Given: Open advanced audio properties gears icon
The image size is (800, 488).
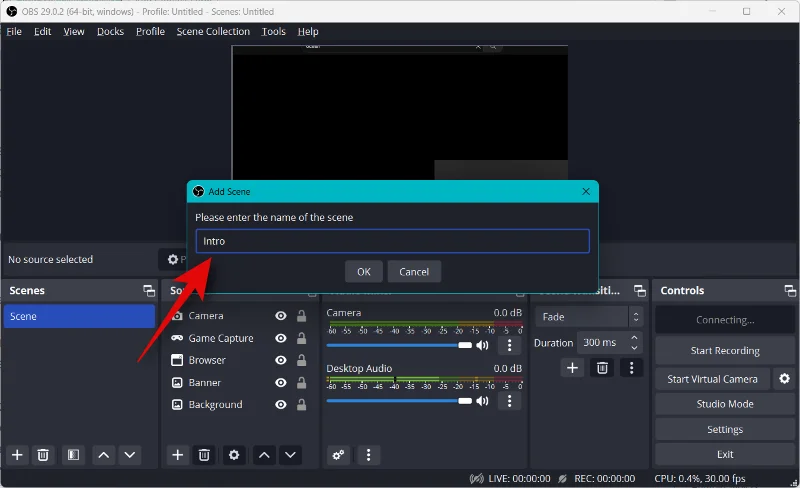Looking at the screenshot, I should [338, 455].
